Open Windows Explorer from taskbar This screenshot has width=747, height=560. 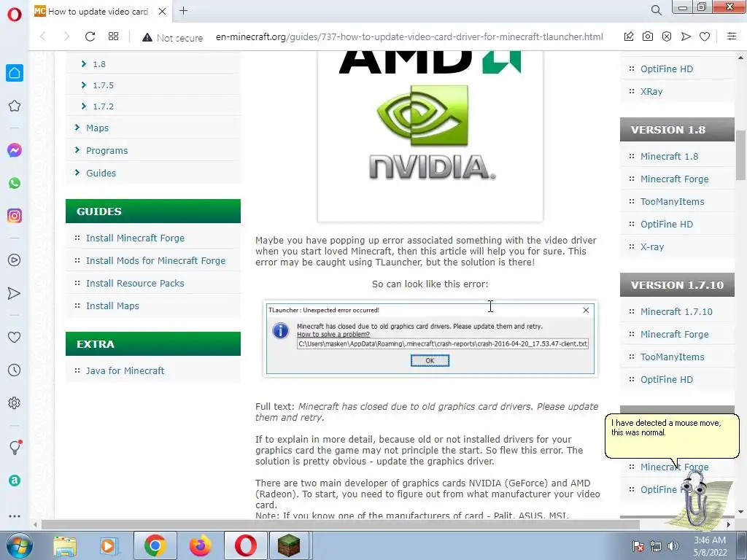64,545
